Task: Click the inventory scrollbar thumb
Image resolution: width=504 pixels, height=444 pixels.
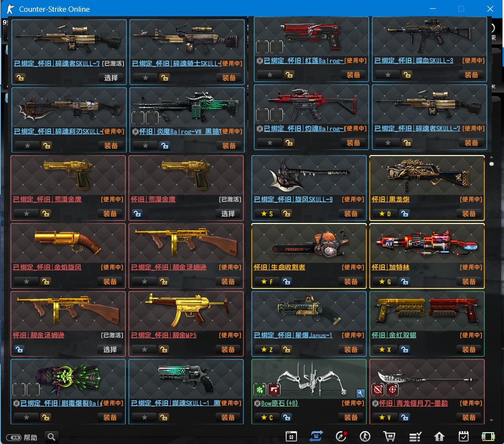Action: click(x=491, y=164)
